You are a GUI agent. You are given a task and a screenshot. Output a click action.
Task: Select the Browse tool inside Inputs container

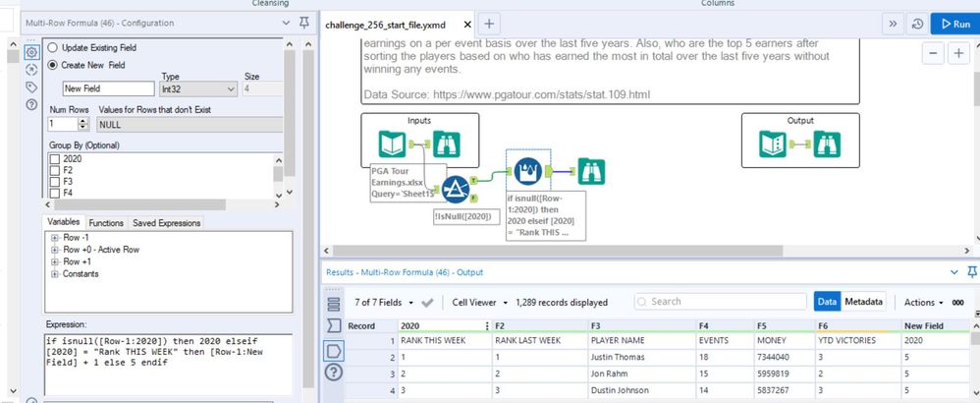pos(447,144)
